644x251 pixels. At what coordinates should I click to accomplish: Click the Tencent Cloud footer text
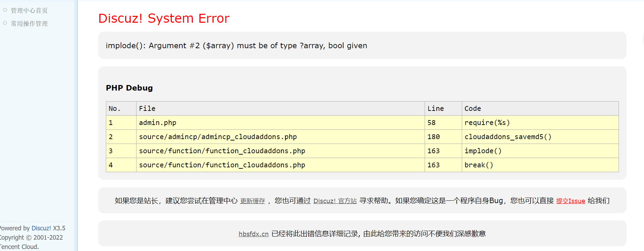click(19, 247)
